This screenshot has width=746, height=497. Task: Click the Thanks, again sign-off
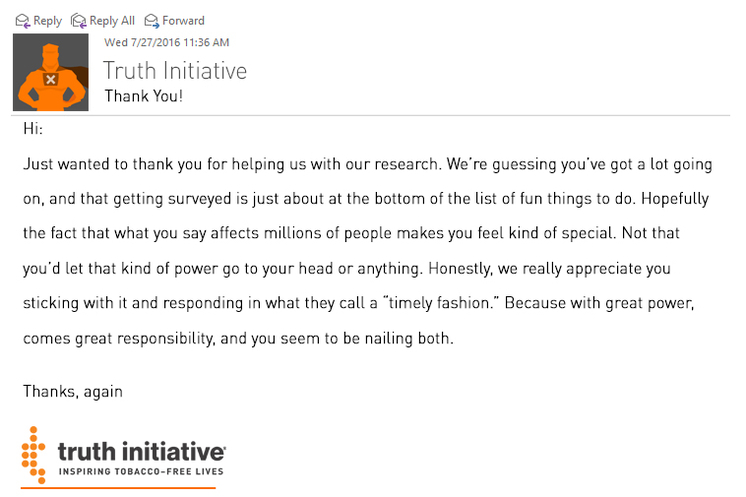(73, 391)
